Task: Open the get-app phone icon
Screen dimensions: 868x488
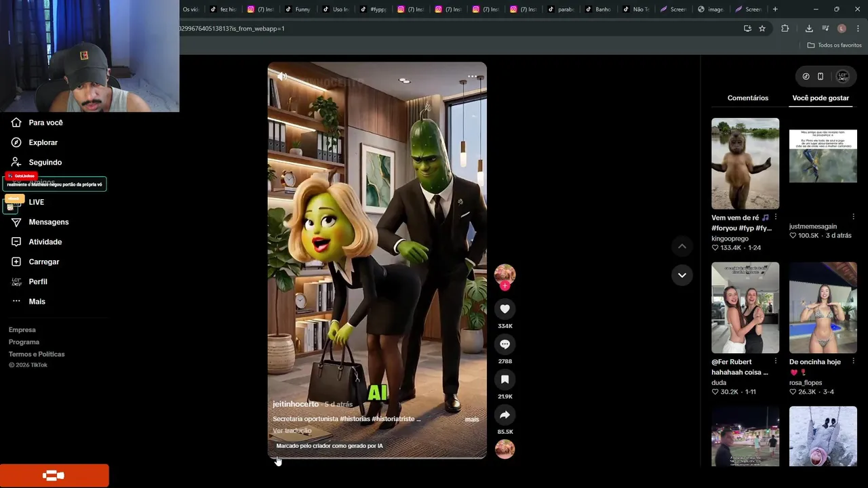Action: (821, 77)
